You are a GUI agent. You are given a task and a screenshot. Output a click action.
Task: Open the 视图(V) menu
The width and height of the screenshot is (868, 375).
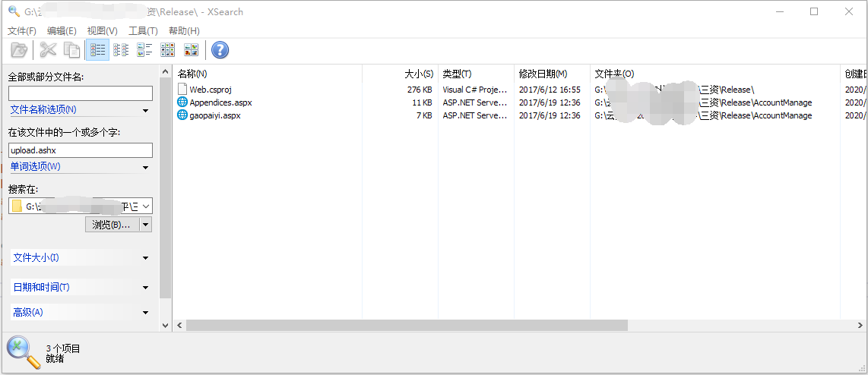click(103, 31)
